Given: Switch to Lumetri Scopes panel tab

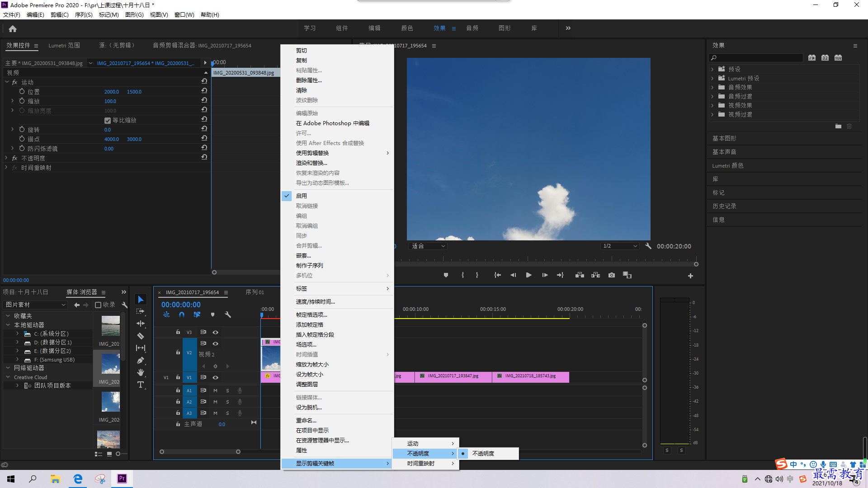Looking at the screenshot, I should (64, 46).
